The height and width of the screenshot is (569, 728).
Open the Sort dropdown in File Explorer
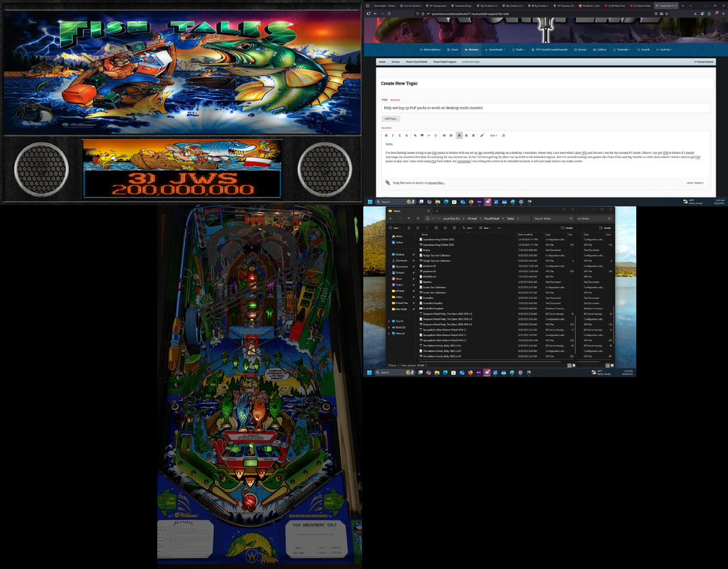pyautogui.click(x=468, y=228)
